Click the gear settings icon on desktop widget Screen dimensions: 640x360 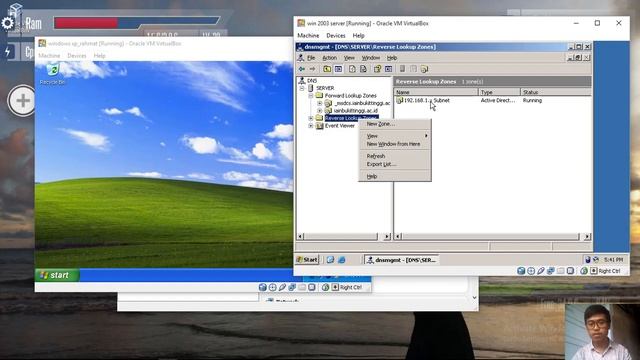pos(7,23)
